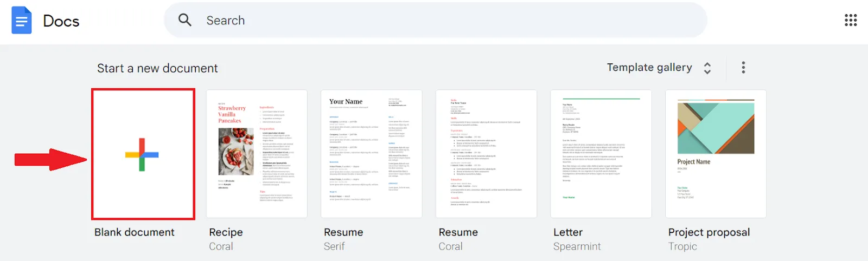
Task: Expand the Template gallery arrows
Action: coord(707,68)
